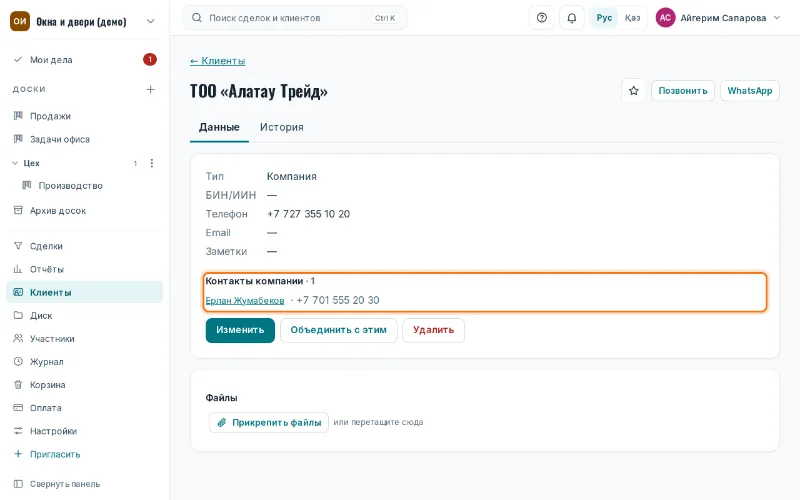Click contact phone +7 701 555 20 30
The image size is (800, 500).
(x=338, y=300)
